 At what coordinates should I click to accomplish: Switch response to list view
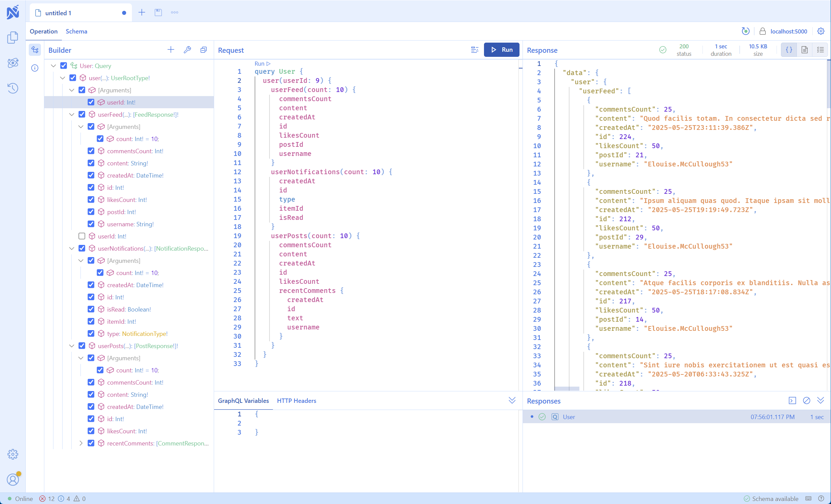[x=820, y=50]
